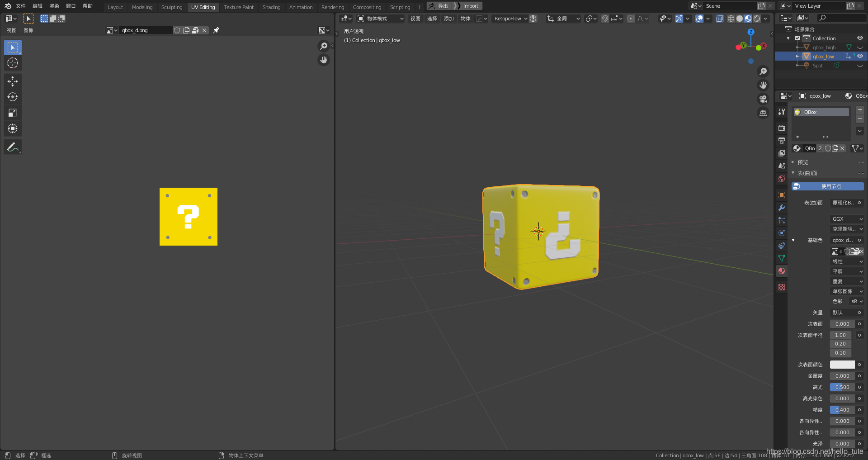Open the View Layer properties tab

[x=782, y=153]
